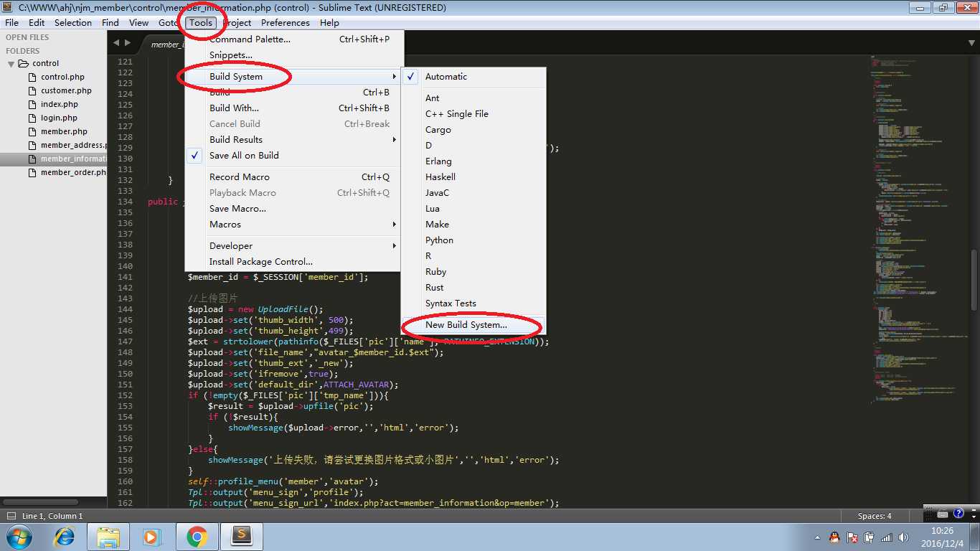Click the Sublime Text taskbar icon

(242, 536)
